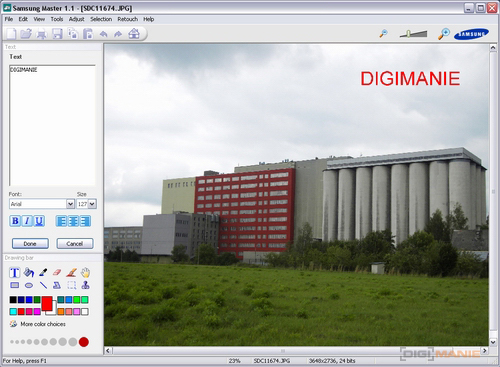Click the vertical scrollbar up arrow
This screenshot has width=500, height=367.
(x=493, y=48)
